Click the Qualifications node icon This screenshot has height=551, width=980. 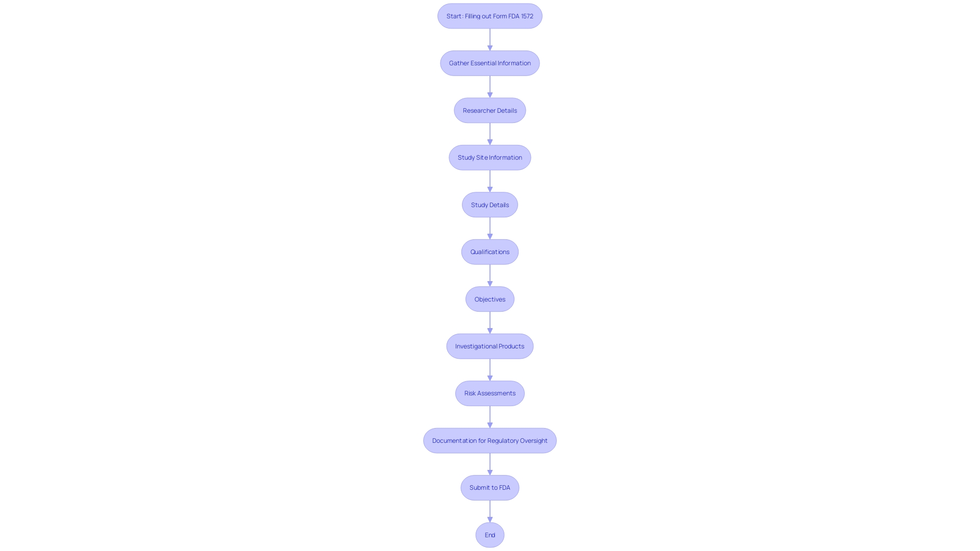489,252
